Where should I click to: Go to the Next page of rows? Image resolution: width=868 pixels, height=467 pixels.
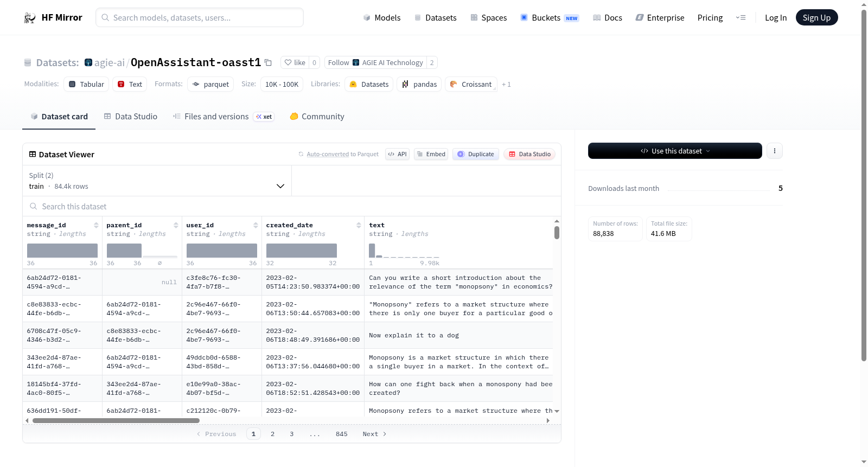point(374,434)
